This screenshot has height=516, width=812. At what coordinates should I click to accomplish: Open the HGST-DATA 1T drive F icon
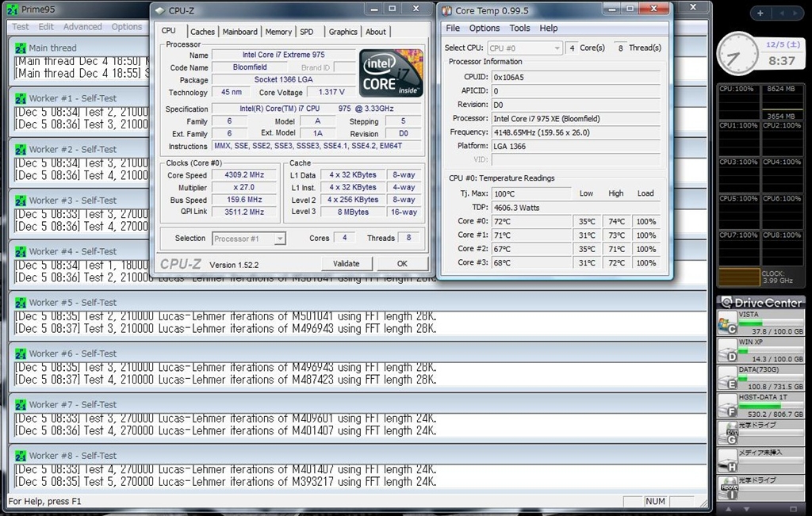tap(727, 405)
